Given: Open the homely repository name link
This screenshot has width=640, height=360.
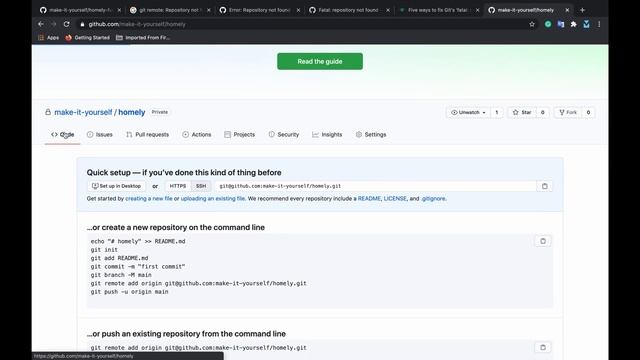Looking at the screenshot, I should (x=131, y=112).
